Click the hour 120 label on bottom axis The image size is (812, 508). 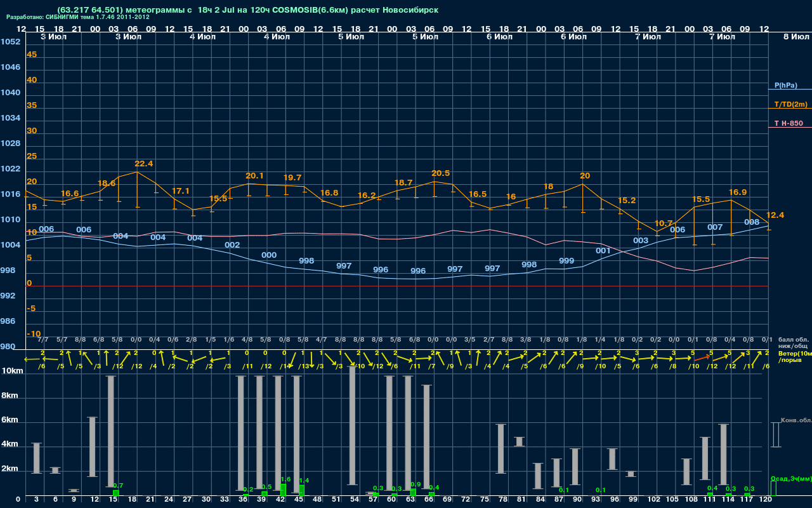pyautogui.click(x=766, y=500)
